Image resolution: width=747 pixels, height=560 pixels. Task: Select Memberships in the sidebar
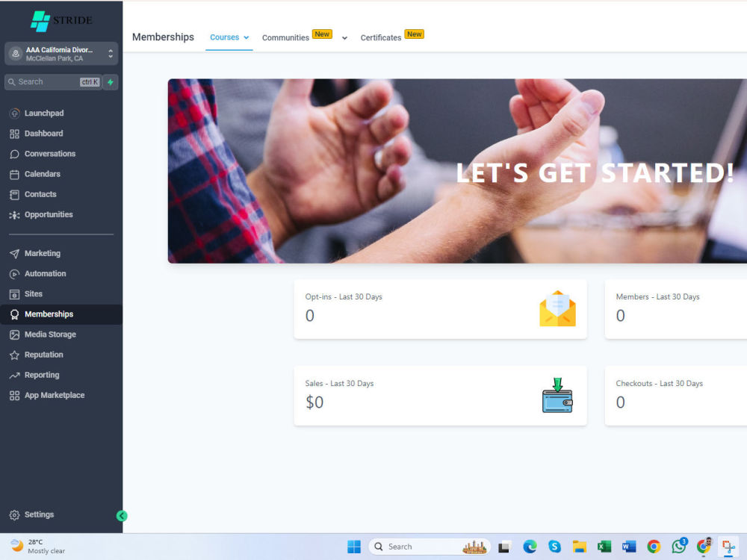(x=61, y=314)
